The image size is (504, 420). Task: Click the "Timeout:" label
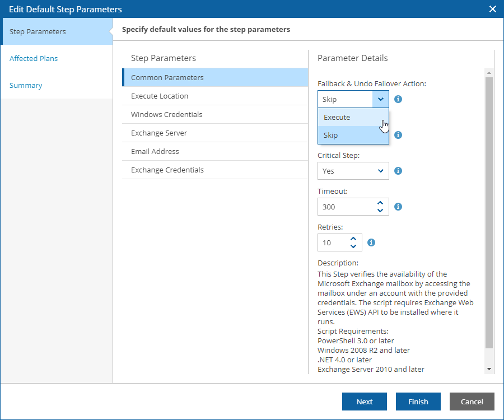click(333, 191)
